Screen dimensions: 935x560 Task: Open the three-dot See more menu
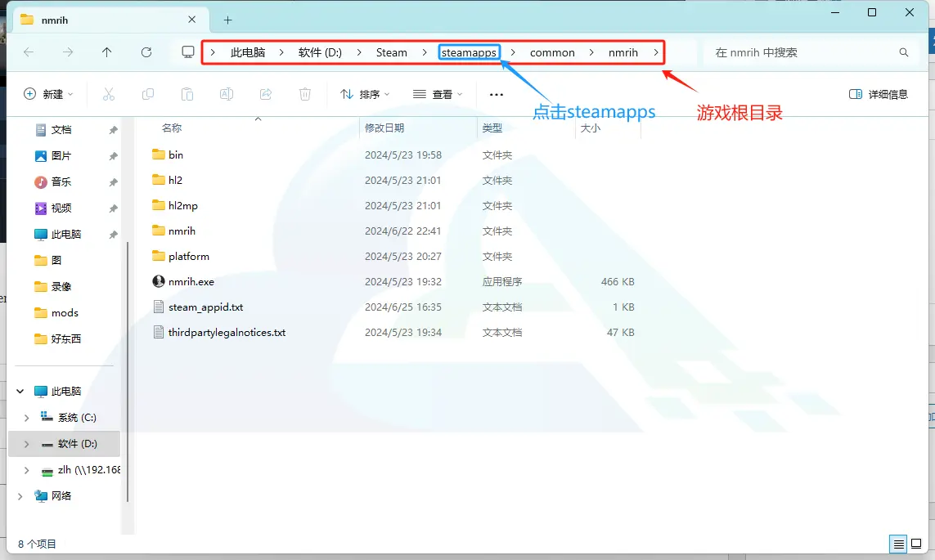[x=496, y=94]
